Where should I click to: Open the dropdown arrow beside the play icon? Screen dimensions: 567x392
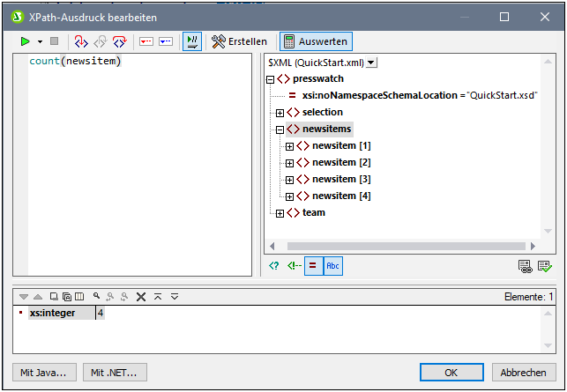40,42
